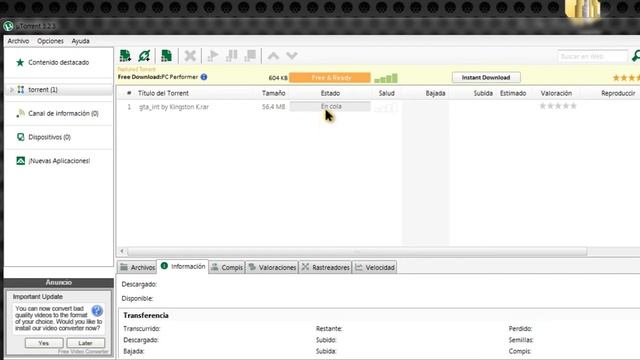Open the Opciones menu
This screenshot has height=360, width=640.
[x=50, y=41]
